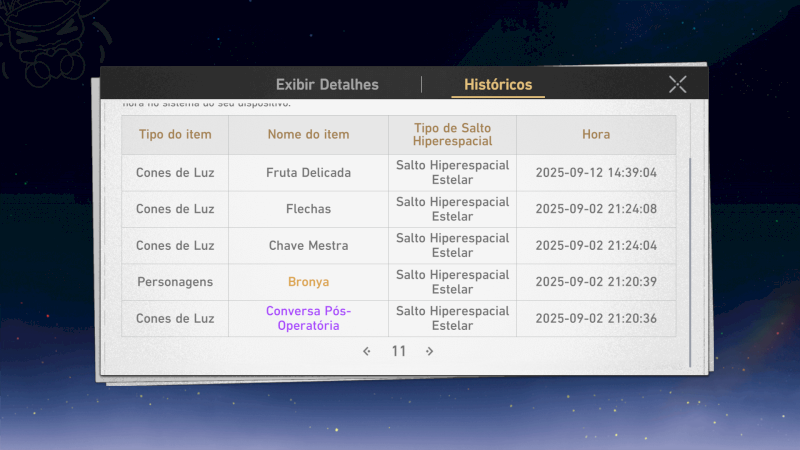800x450 pixels.
Task: Click the timestamp 2025-09-12 14:39:04
Action: pos(596,172)
